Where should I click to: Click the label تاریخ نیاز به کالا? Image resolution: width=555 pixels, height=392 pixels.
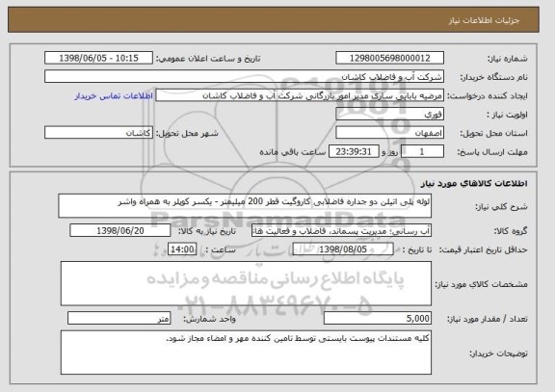207,231
